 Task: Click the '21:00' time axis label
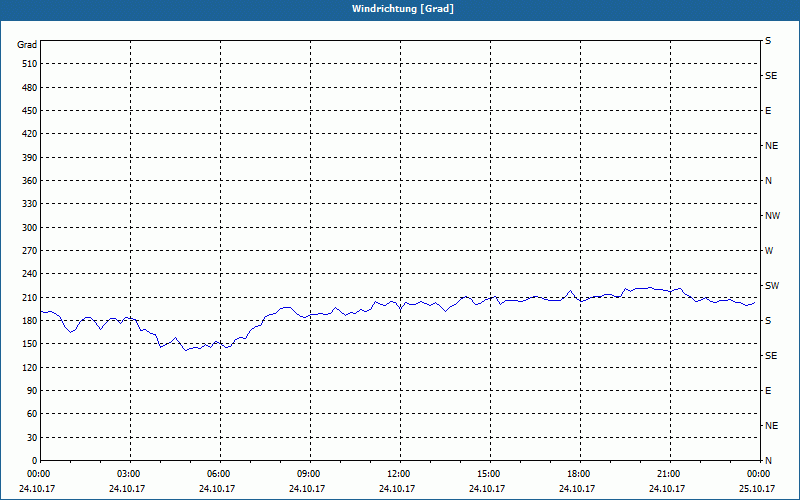click(x=670, y=474)
